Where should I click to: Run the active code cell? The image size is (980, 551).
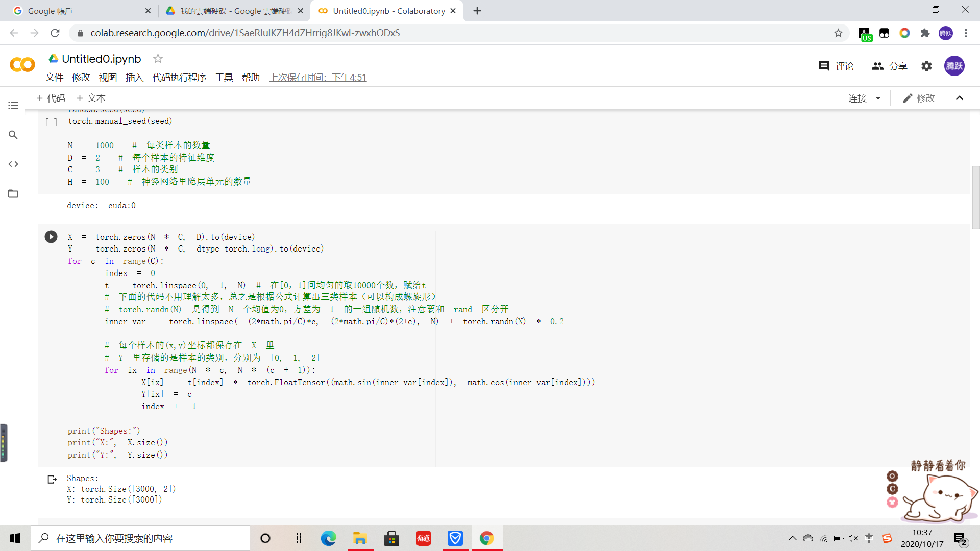51,237
